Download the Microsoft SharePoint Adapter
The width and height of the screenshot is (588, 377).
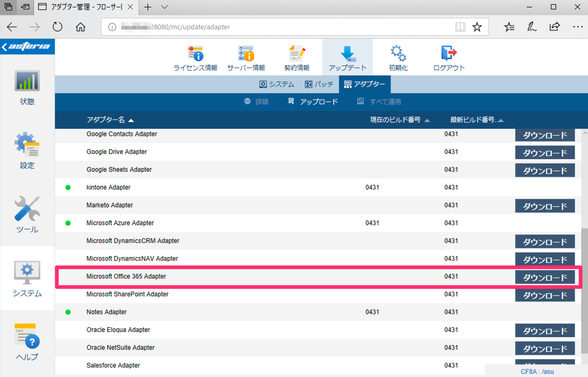[x=545, y=295]
